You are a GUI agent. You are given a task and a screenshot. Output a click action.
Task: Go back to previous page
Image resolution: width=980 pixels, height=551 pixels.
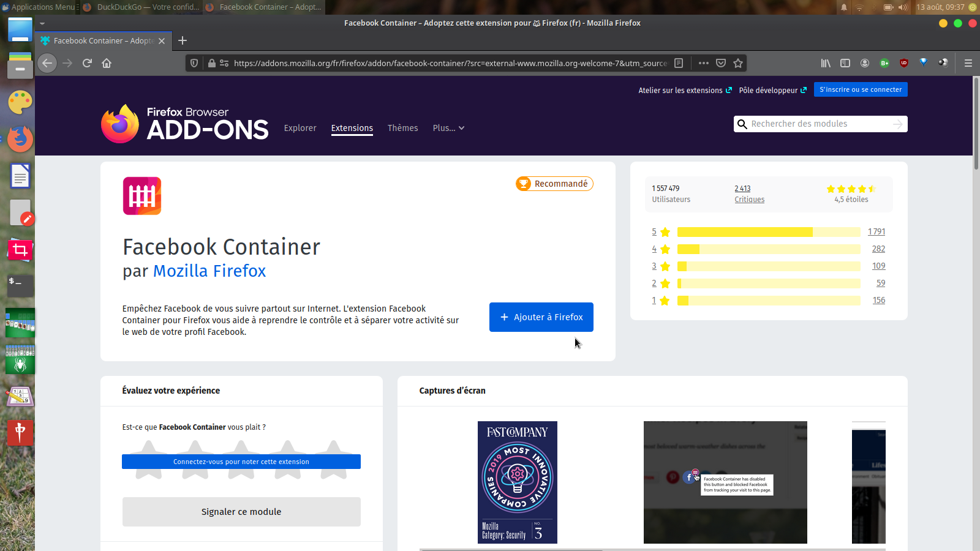[47, 63]
